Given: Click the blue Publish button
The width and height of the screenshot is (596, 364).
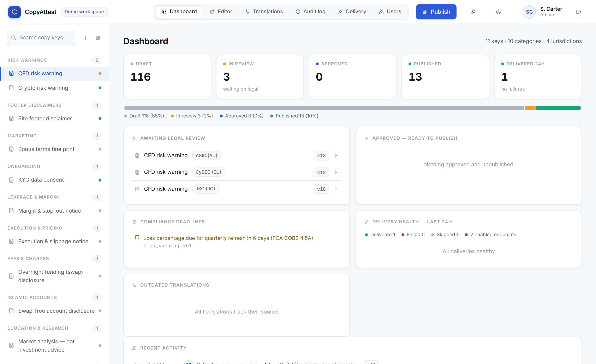Looking at the screenshot, I should (x=436, y=12).
